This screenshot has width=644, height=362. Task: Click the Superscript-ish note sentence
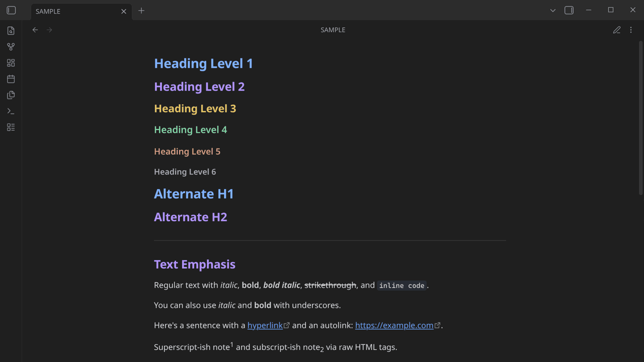pos(275,347)
